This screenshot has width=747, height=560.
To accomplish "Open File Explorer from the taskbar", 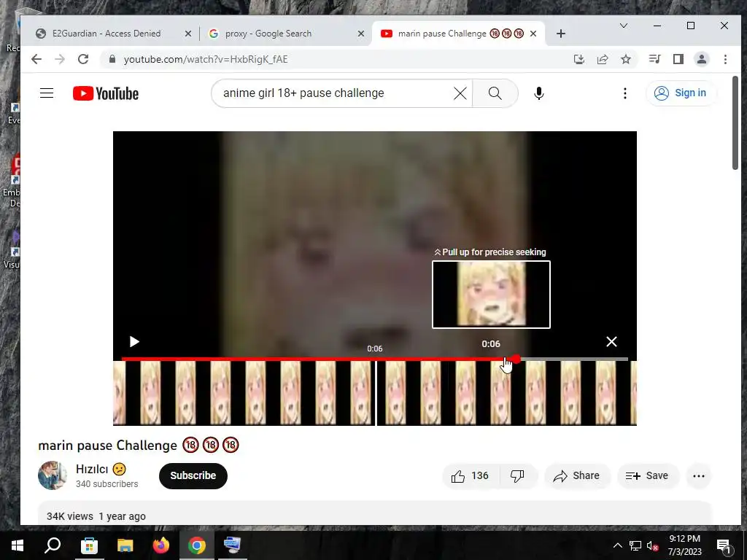I will pos(125,545).
